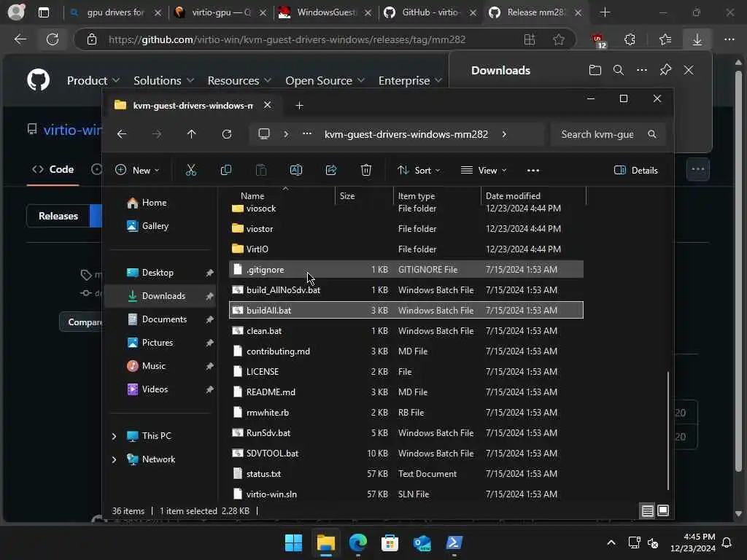Open Microsoft Store from taskbar
The image size is (747, 560).
tap(390, 542)
